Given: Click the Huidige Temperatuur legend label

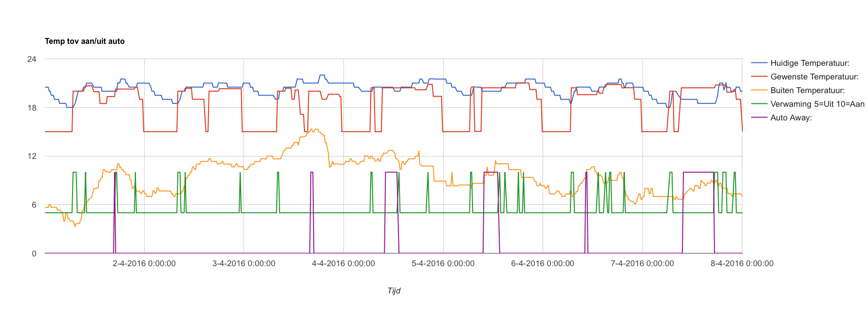Looking at the screenshot, I should [x=810, y=63].
